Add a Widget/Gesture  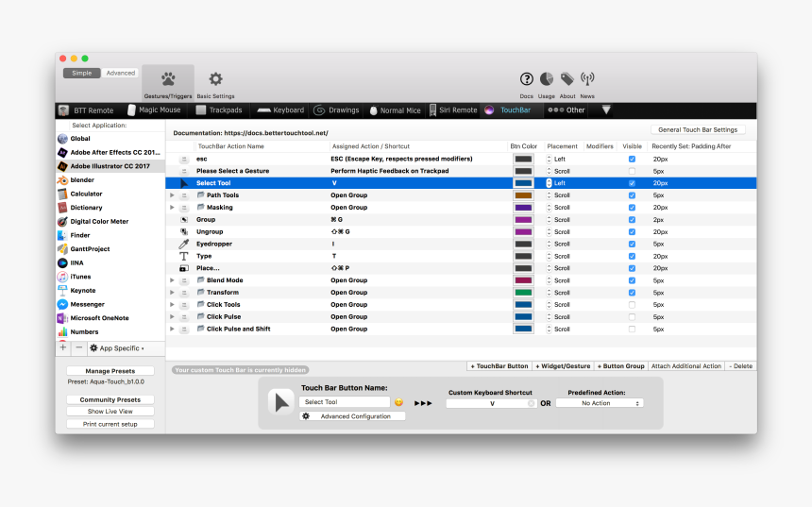click(x=563, y=365)
